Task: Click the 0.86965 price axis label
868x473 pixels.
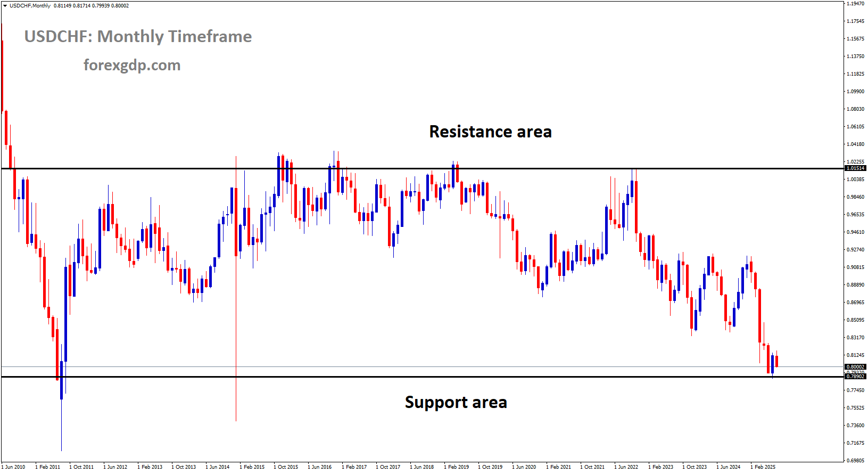Action: pos(855,303)
